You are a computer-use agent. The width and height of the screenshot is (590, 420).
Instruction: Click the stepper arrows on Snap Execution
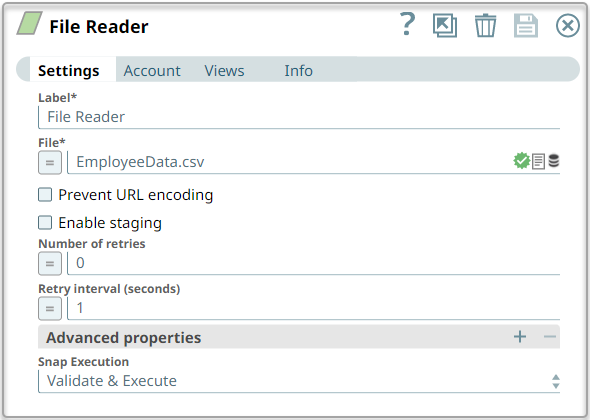(x=556, y=381)
